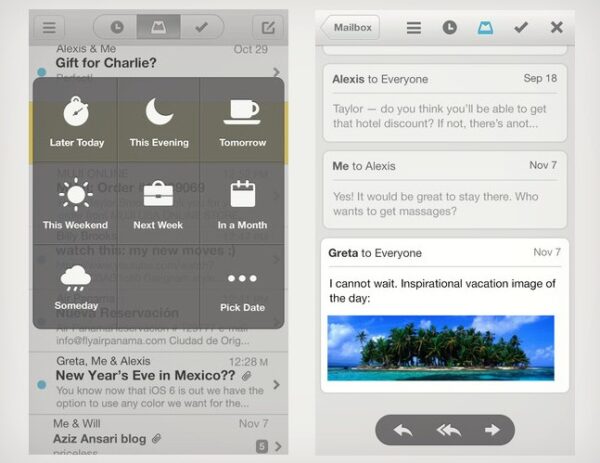
Task: Tap the compose new message icon
Action: (267, 27)
